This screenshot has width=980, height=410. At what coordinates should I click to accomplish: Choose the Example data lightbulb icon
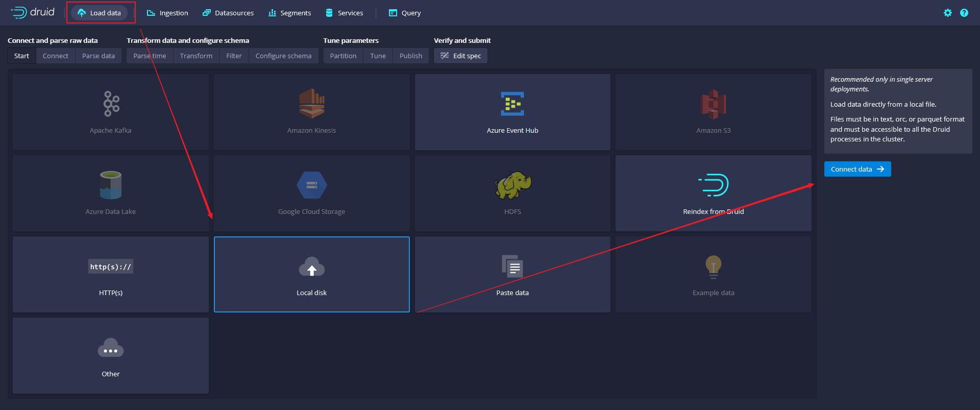tap(714, 267)
